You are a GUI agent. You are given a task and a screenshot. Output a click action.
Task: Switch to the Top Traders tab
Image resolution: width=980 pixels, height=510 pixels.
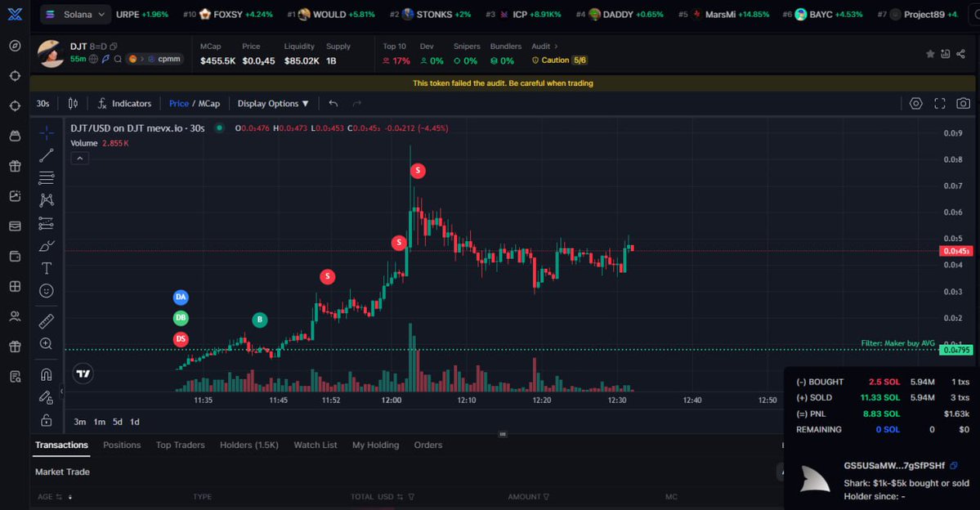180,445
